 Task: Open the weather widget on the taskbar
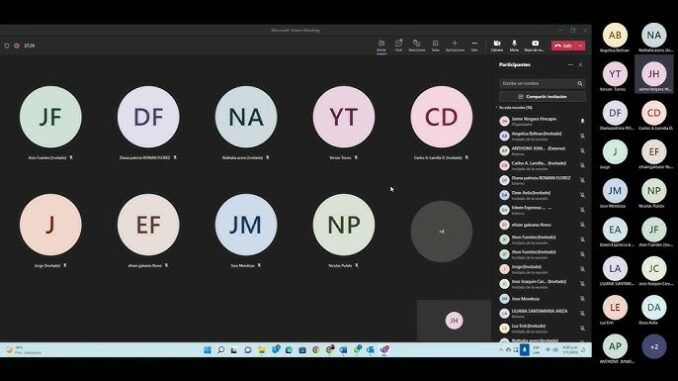click(x=24, y=350)
